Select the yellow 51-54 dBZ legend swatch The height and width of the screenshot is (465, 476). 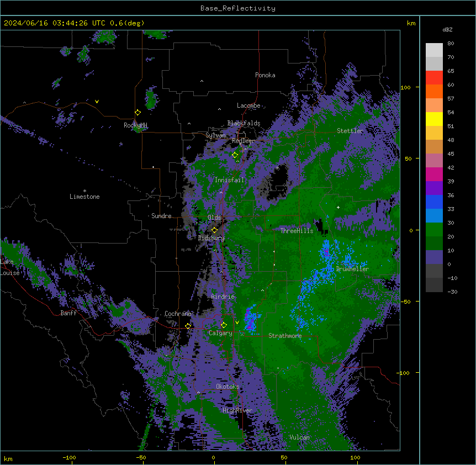click(434, 119)
